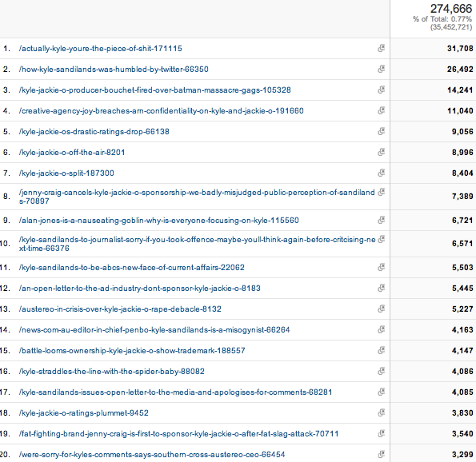Click the 274,666 total pageviews figure

pos(451,9)
